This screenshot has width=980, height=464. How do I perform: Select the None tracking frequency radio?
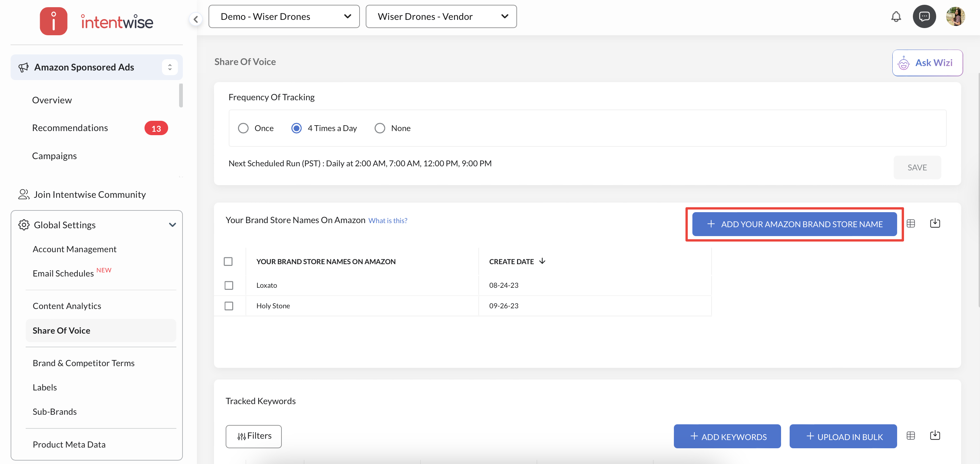[x=380, y=128]
